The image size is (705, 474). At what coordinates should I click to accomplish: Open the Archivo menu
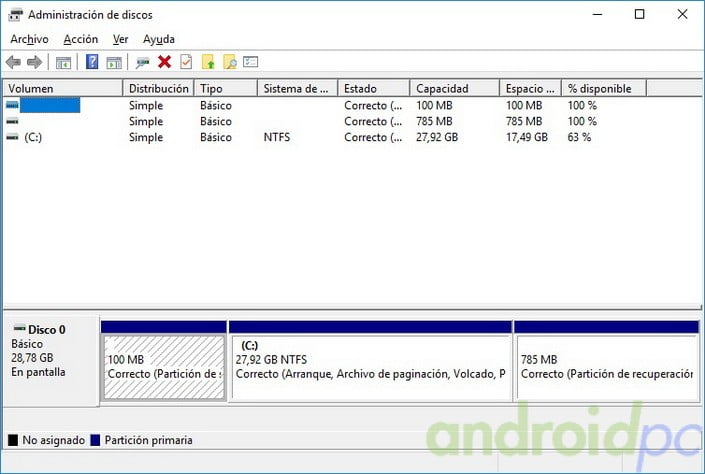click(x=30, y=39)
